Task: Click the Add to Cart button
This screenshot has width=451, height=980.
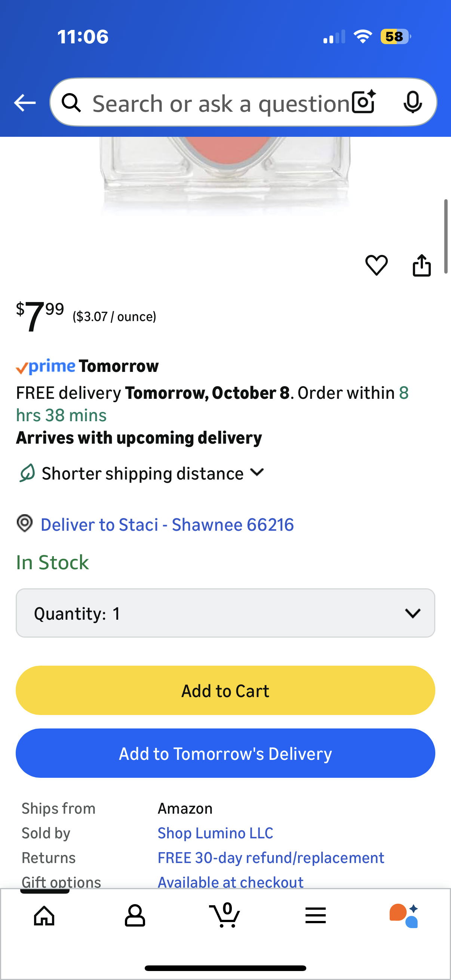Action: pyautogui.click(x=225, y=690)
